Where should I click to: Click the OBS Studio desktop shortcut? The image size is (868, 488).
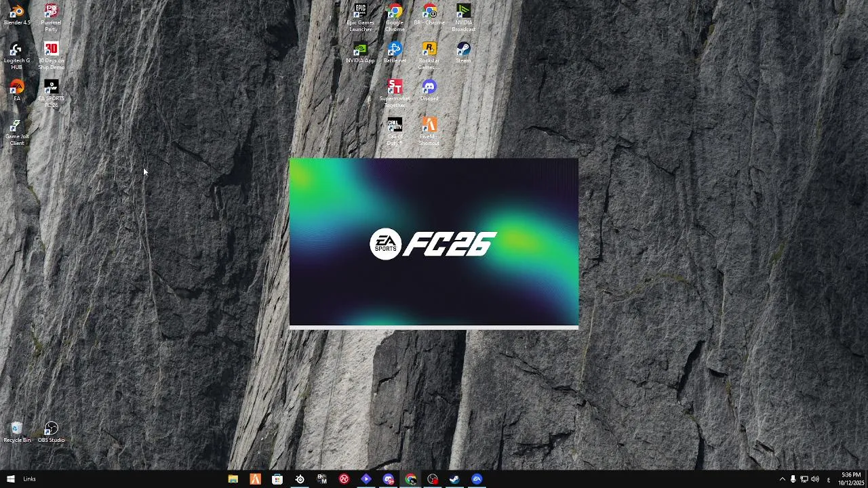[51, 432]
